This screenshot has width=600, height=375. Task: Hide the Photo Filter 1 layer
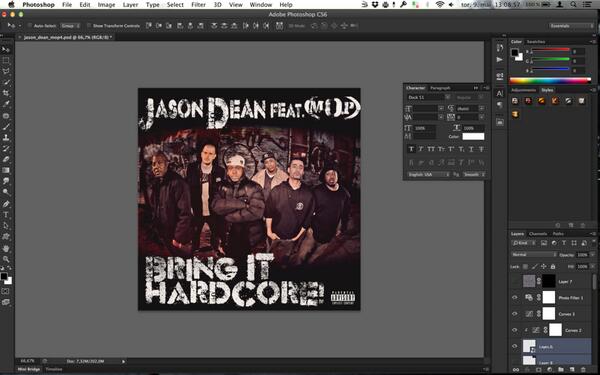point(515,297)
